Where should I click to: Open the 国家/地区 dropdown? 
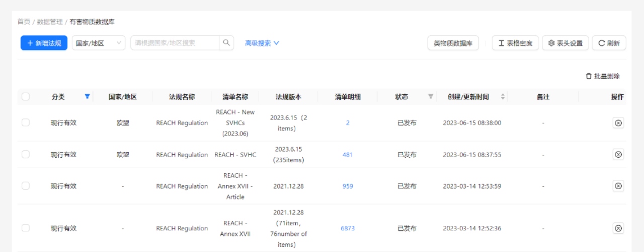tap(99, 43)
